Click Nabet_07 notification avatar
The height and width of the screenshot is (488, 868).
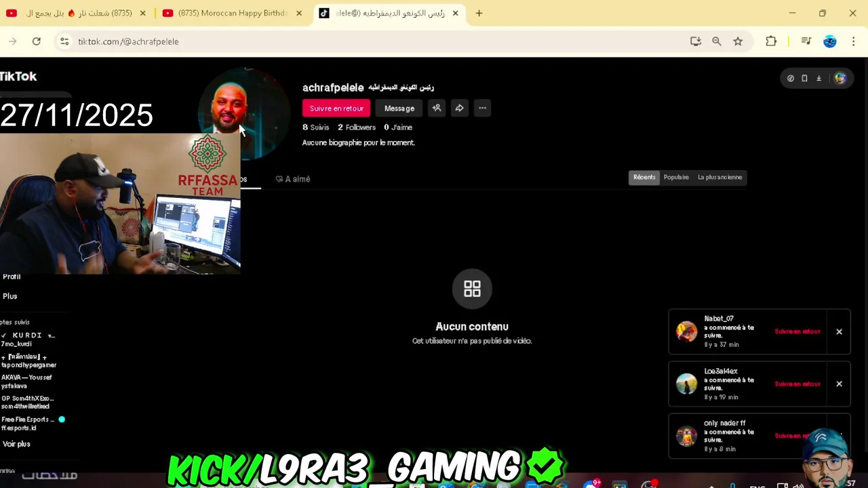[686, 331]
